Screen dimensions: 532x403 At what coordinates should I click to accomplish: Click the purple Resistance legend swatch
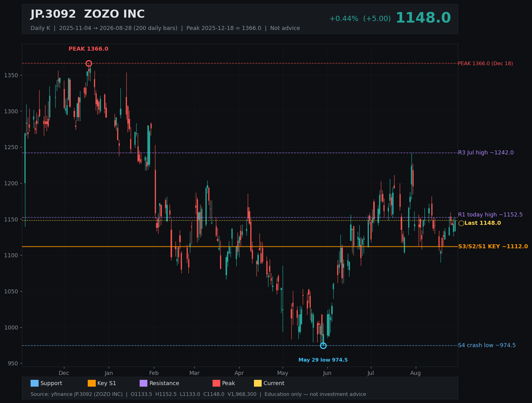coord(144,383)
